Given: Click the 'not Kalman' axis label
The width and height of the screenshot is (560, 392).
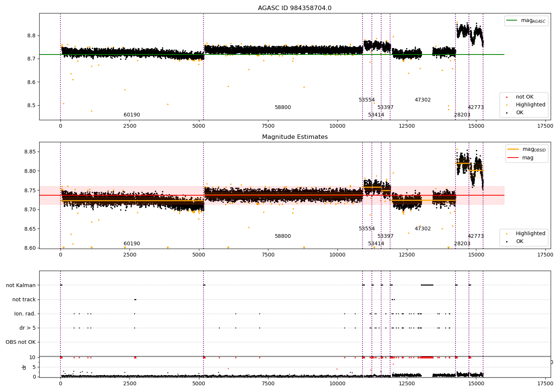Looking at the screenshot, I should (x=21, y=285).
